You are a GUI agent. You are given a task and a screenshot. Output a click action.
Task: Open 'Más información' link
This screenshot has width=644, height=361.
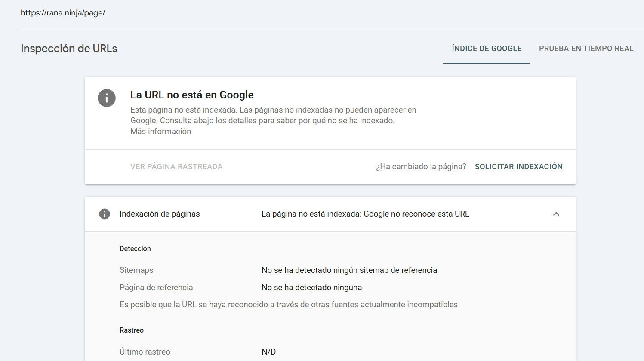(160, 131)
